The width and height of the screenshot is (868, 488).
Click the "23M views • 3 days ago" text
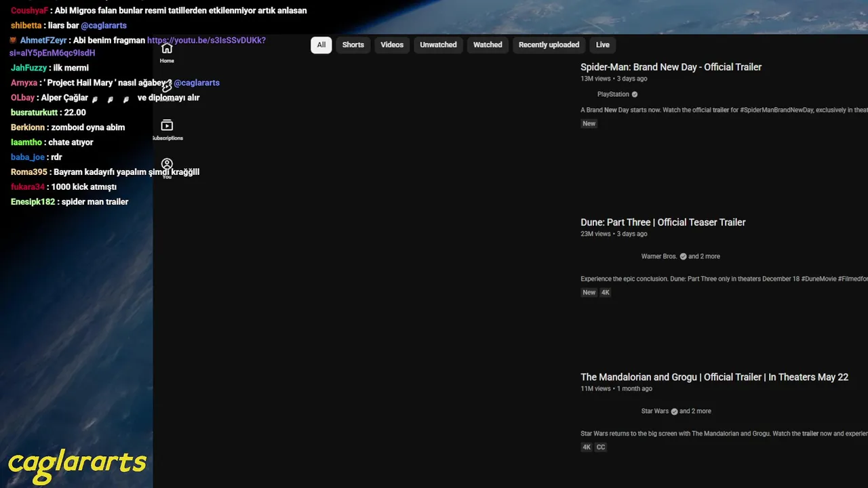[x=614, y=234]
